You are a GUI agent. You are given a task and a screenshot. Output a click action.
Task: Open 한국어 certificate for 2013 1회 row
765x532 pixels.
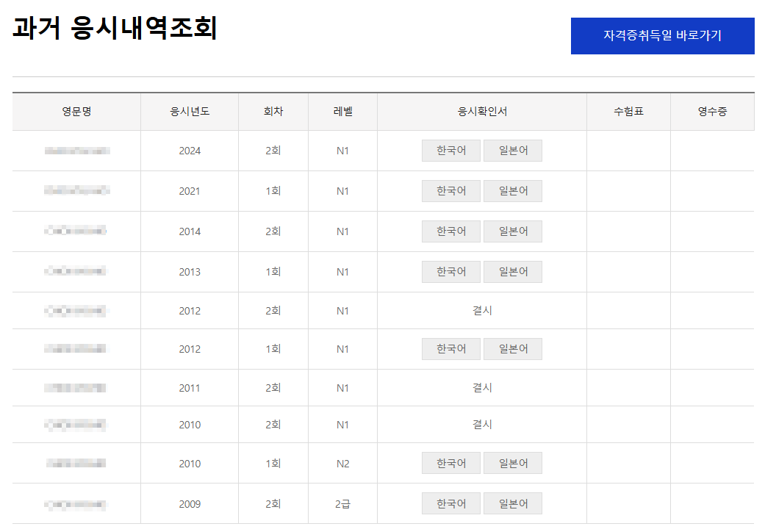click(x=450, y=272)
